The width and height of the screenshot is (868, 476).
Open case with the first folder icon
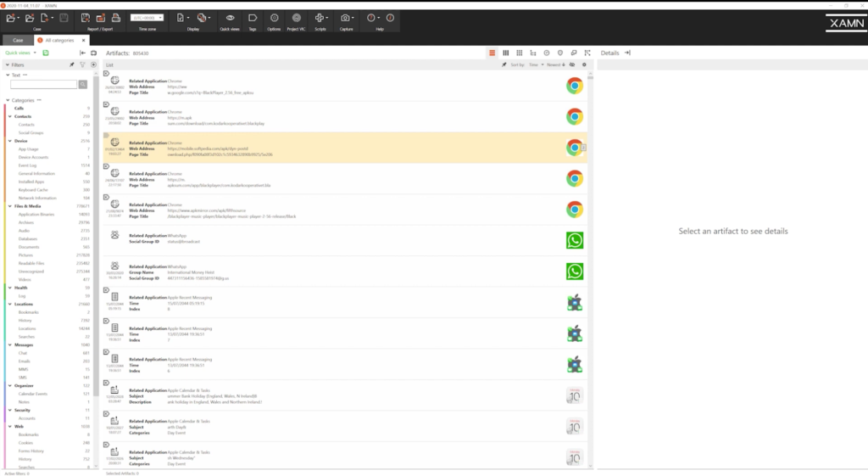pyautogui.click(x=10, y=18)
